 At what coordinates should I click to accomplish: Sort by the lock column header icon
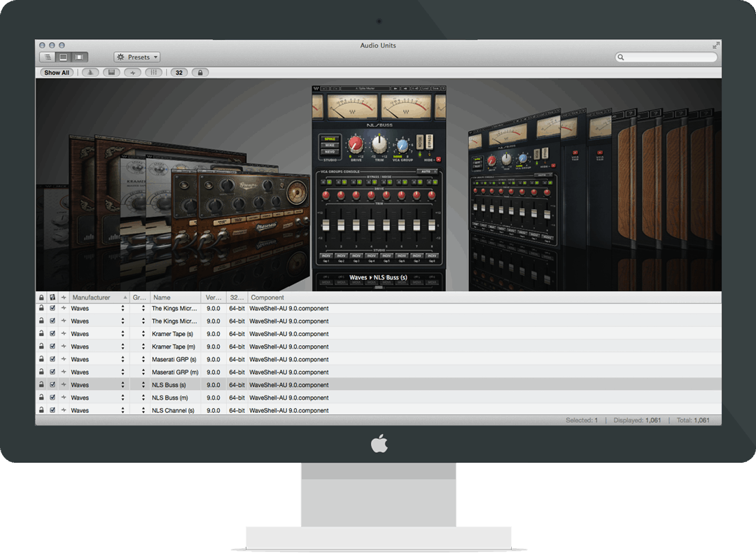click(x=41, y=297)
